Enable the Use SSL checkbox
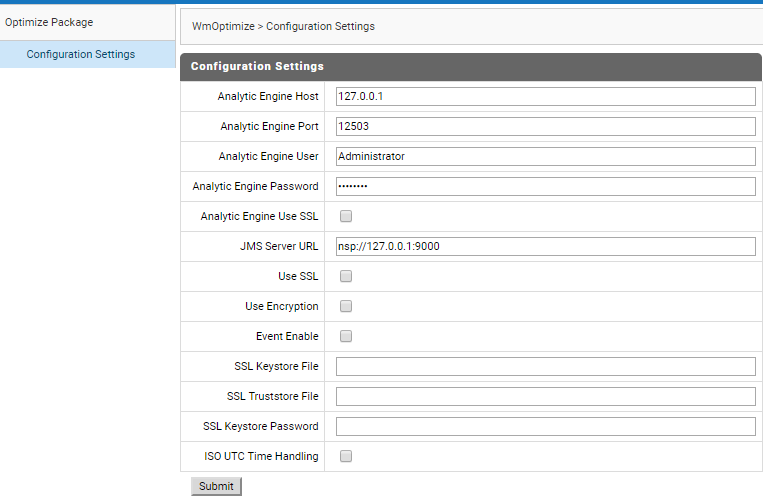This screenshot has width=763, height=504. point(345,276)
